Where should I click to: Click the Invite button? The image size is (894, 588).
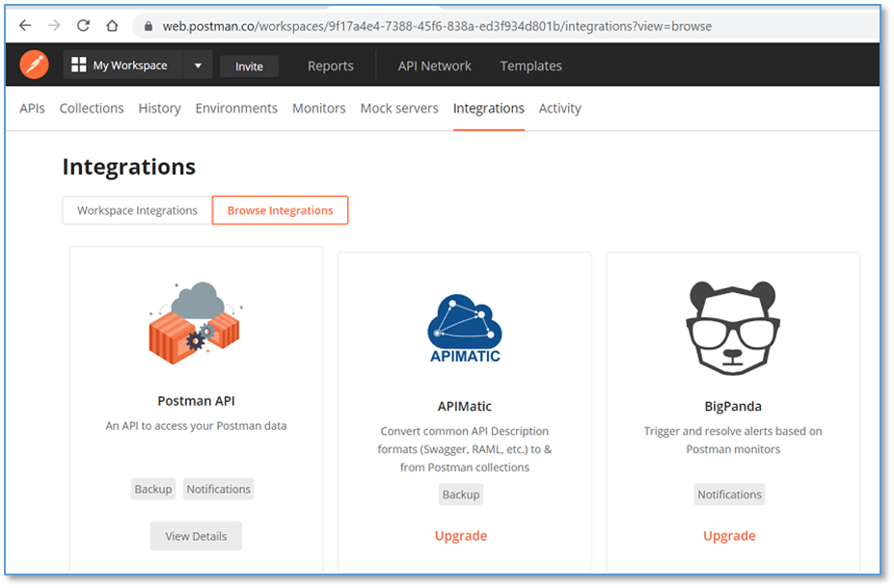[249, 67]
